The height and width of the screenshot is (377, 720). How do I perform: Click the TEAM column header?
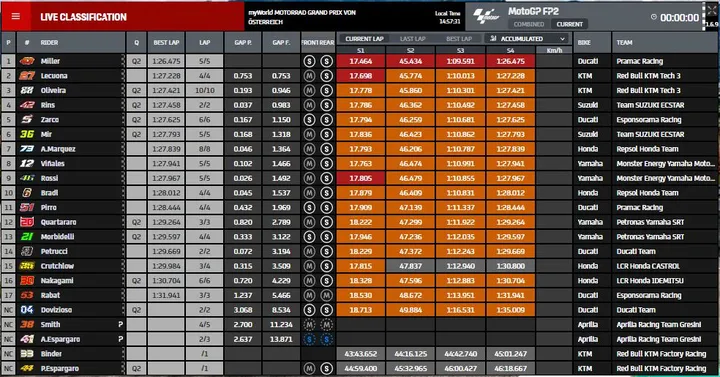(x=624, y=42)
